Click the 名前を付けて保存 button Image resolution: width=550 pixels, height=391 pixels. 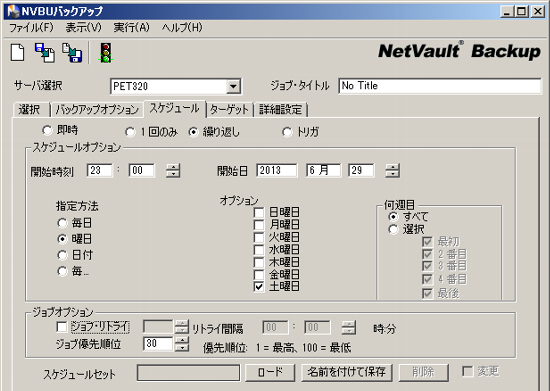click(x=347, y=372)
